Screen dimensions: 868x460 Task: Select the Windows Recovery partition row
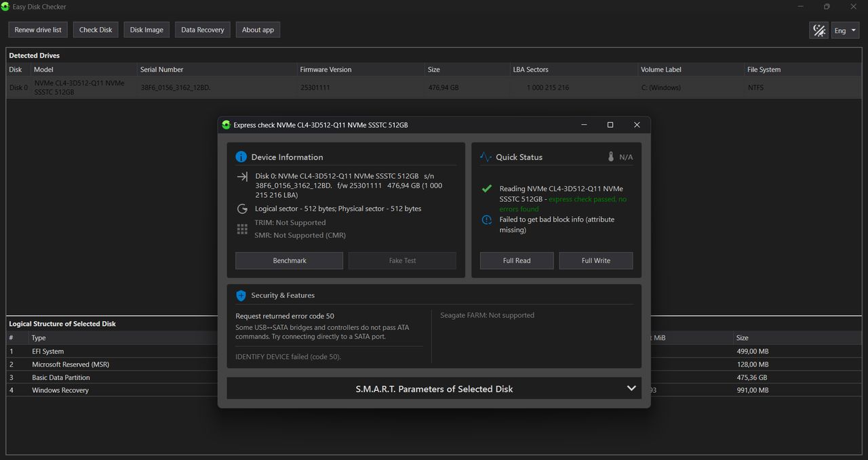[x=112, y=390]
